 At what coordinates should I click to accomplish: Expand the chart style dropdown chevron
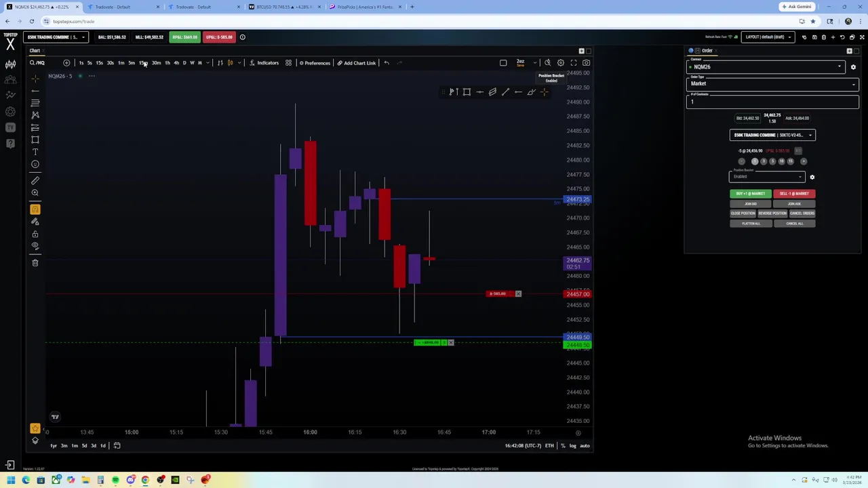click(239, 63)
